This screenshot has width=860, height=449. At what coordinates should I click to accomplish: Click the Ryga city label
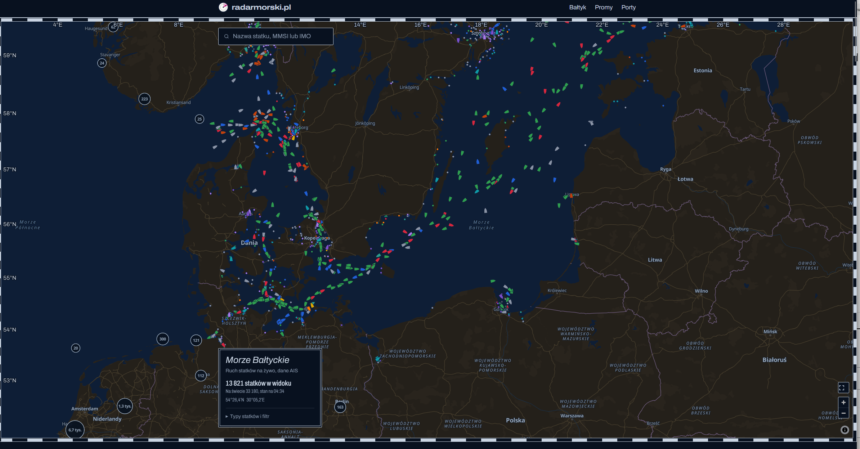coord(665,169)
